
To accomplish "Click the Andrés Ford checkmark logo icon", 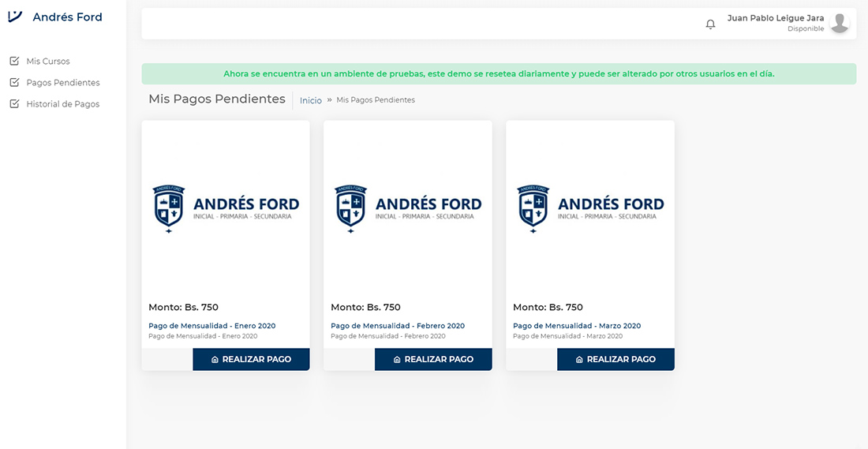I will tap(15, 17).
